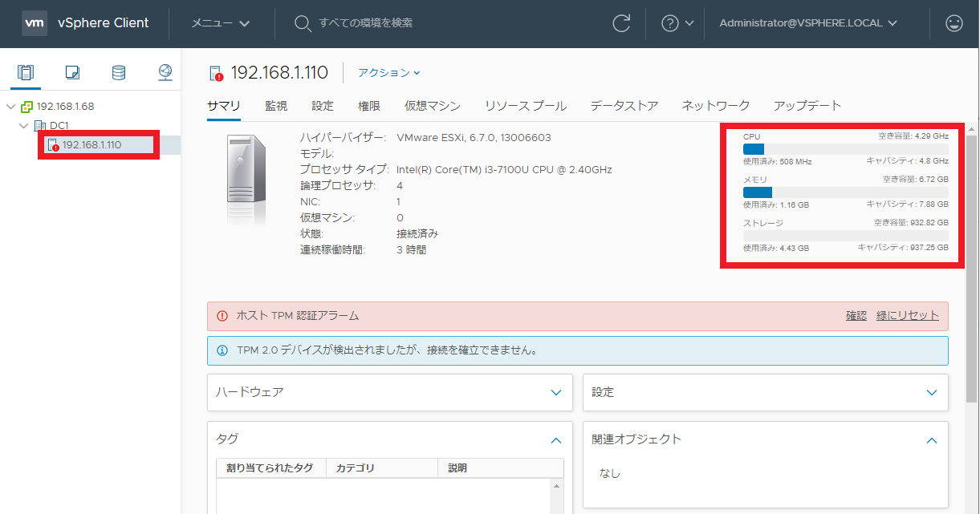
Task: Switch to the ネットワーク tab
Action: (x=716, y=106)
